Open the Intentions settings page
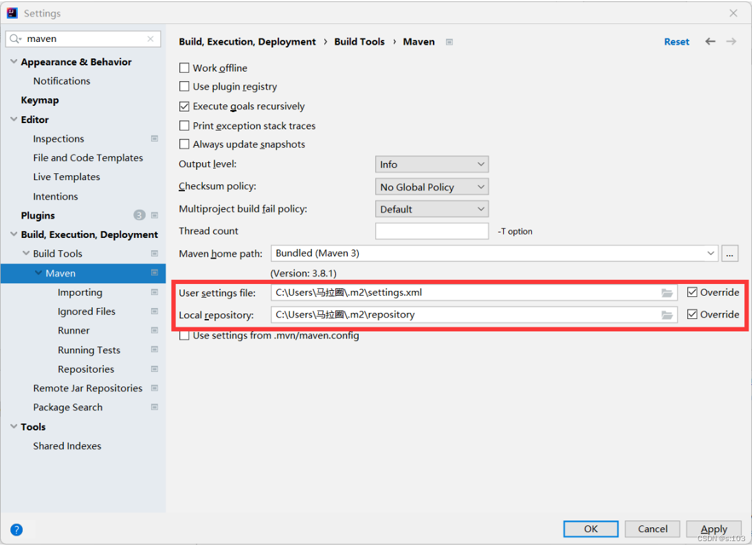 pyautogui.click(x=56, y=197)
